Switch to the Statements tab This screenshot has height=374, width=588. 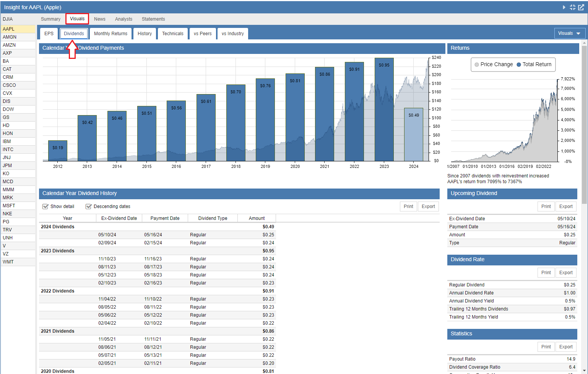[153, 19]
